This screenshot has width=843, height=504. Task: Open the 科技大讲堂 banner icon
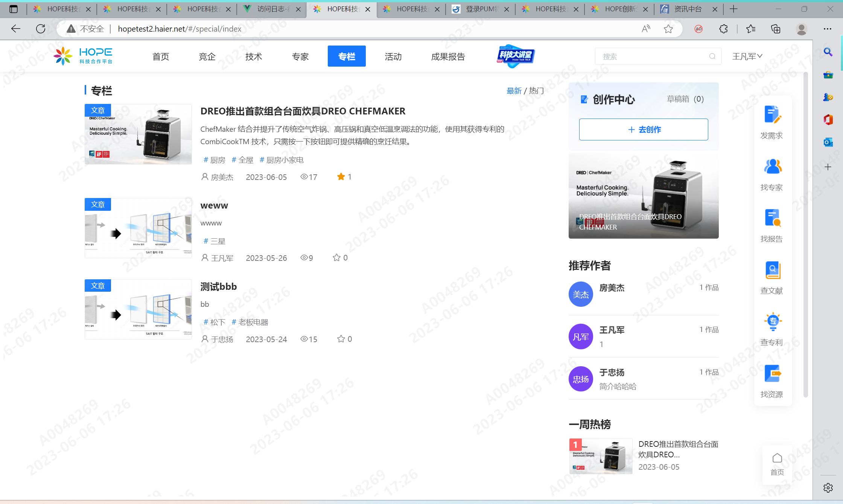516,56
